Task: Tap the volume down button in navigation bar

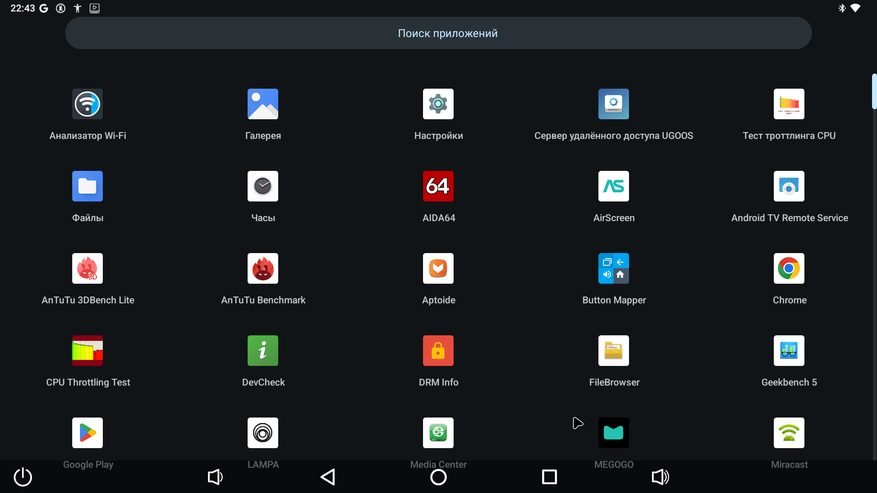Action: (x=215, y=477)
